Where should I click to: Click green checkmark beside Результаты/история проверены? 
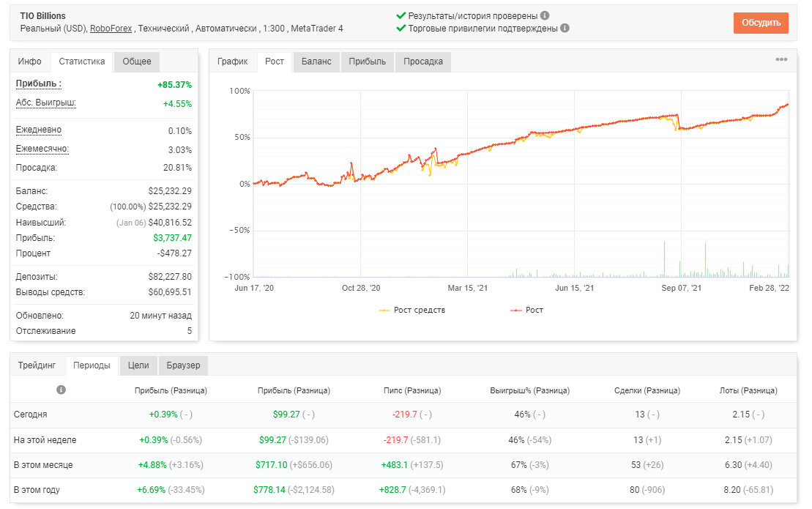(x=401, y=15)
